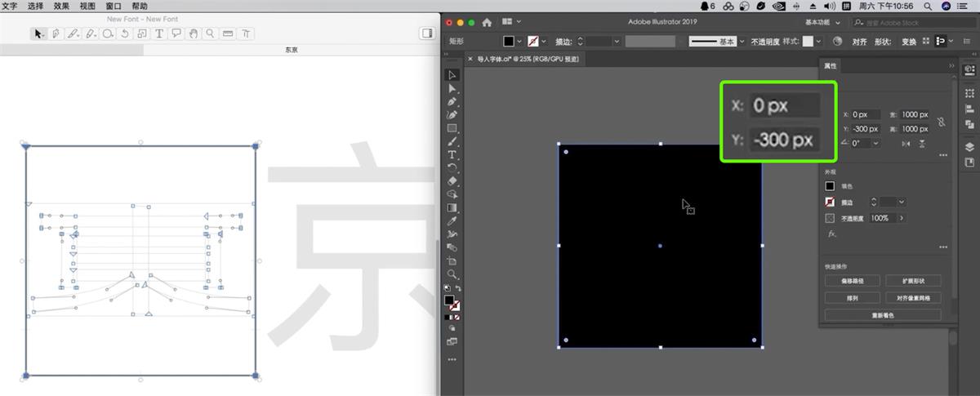
Task: Select the Text tool in font editor
Action: [159, 33]
